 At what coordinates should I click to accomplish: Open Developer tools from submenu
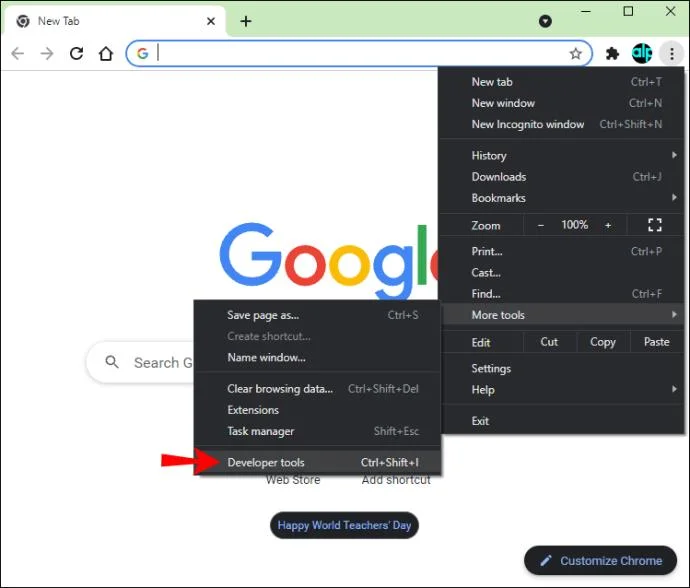point(317,462)
